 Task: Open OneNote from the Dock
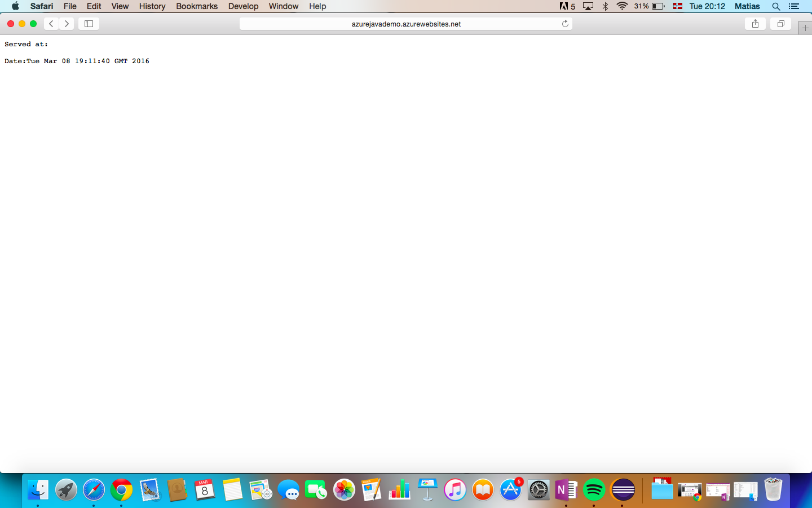566,489
